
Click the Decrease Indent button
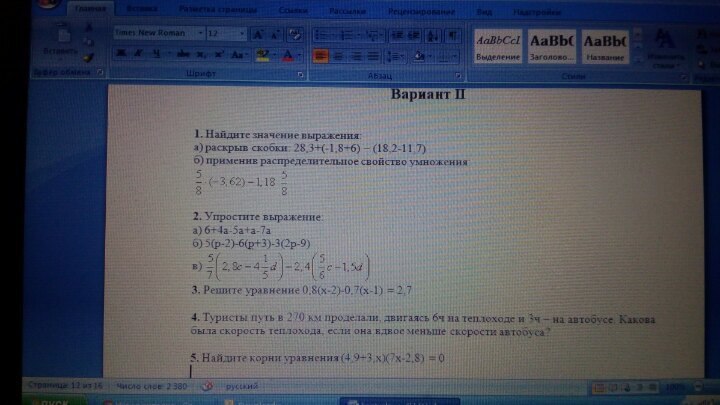click(397, 35)
